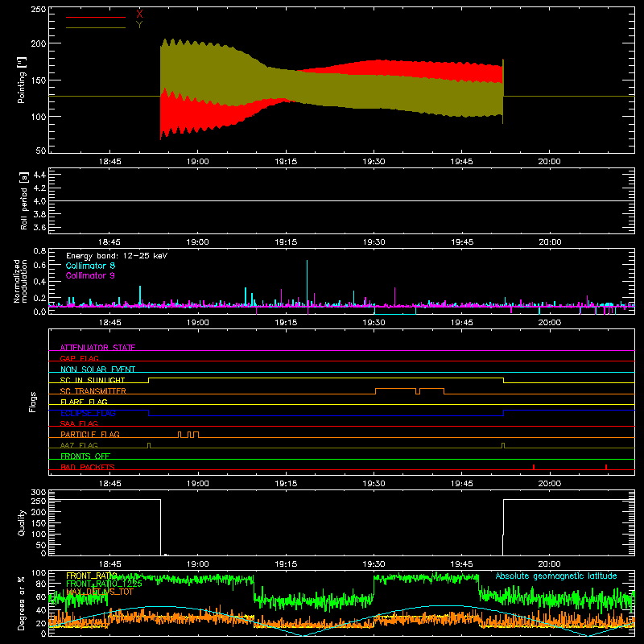Select the FRONTS_OFF flag label
Viewport: 644px width, 644px height.
pyautogui.click(x=85, y=456)
